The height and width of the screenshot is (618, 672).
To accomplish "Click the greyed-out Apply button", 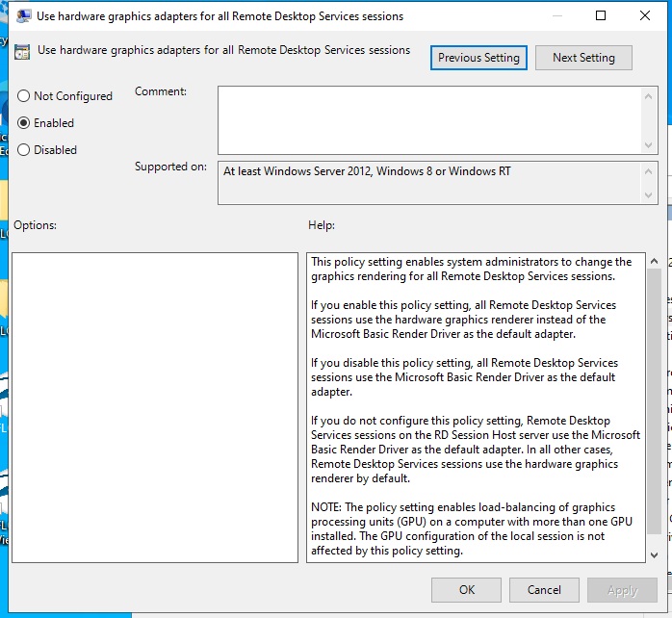I will point(622,590).
